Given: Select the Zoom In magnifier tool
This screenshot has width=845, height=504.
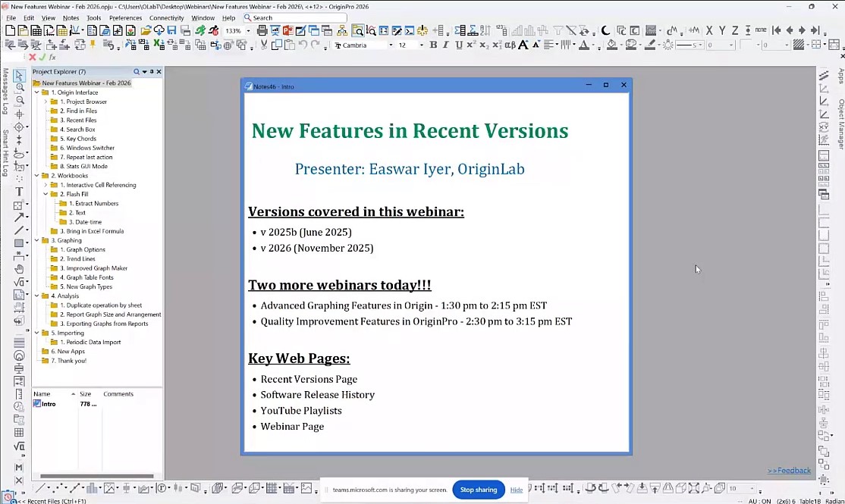Looking at the screenshot, I should point(20,88).
